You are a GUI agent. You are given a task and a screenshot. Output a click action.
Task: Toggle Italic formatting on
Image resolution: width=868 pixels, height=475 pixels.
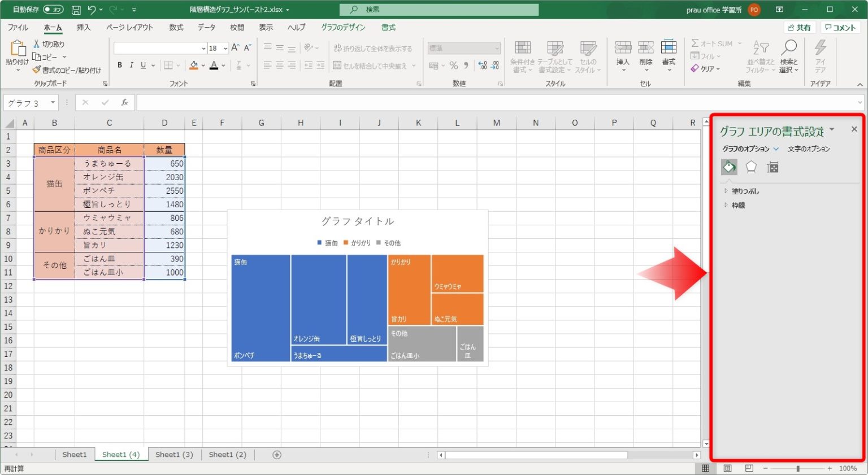click(x=131, y=65)
